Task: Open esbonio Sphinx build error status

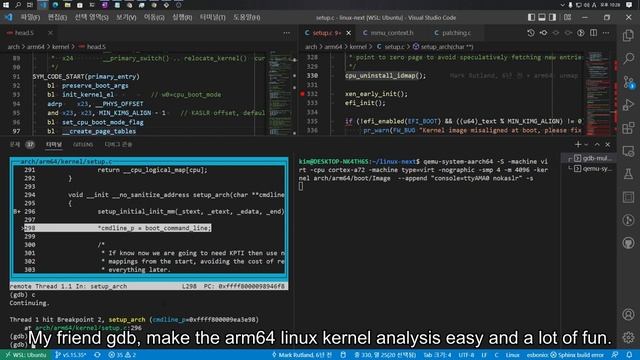Action: [565, 355]
